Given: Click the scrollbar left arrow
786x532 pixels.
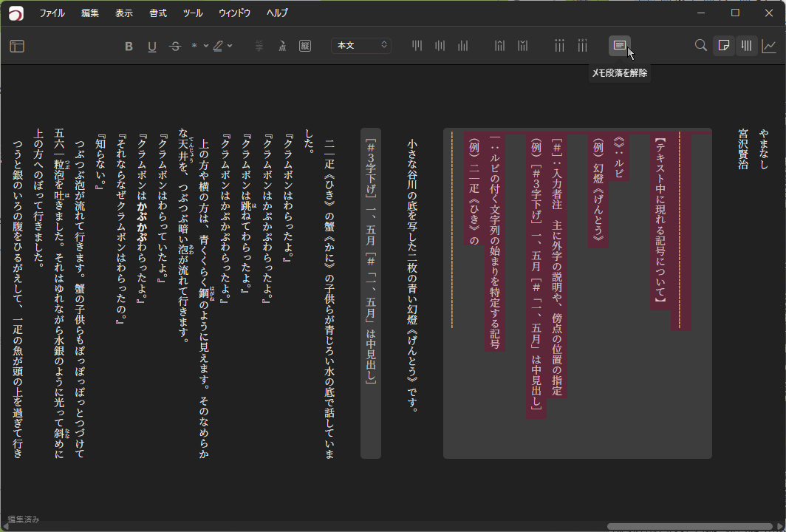Looking at the screenshot, I should pyautogui.click(x=4, y=527).
